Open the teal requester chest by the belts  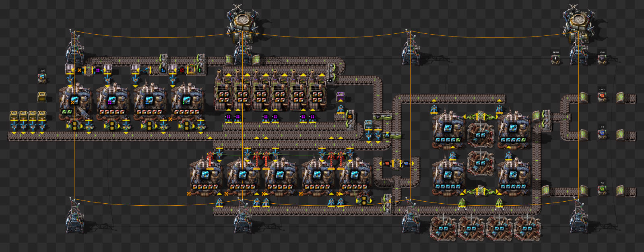(x=369, y=125)
